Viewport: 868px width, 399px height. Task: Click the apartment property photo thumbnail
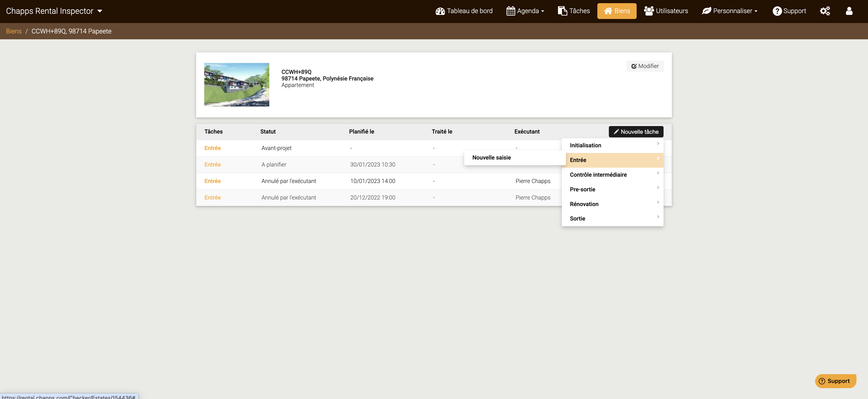point(237,85)
